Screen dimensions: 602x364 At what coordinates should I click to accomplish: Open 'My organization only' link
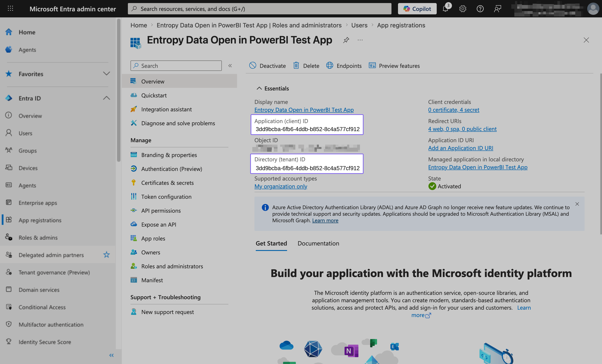tap(281, 186)
